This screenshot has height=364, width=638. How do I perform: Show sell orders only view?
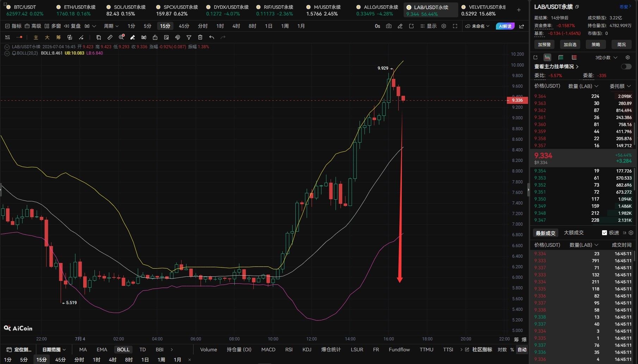[x=574, y=57]
